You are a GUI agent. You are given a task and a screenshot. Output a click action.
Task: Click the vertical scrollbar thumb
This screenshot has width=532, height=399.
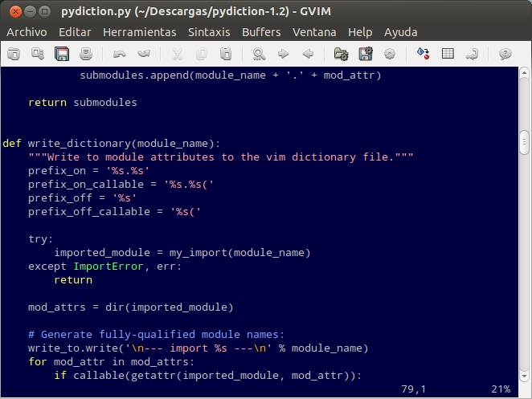[x=524, y=142]
